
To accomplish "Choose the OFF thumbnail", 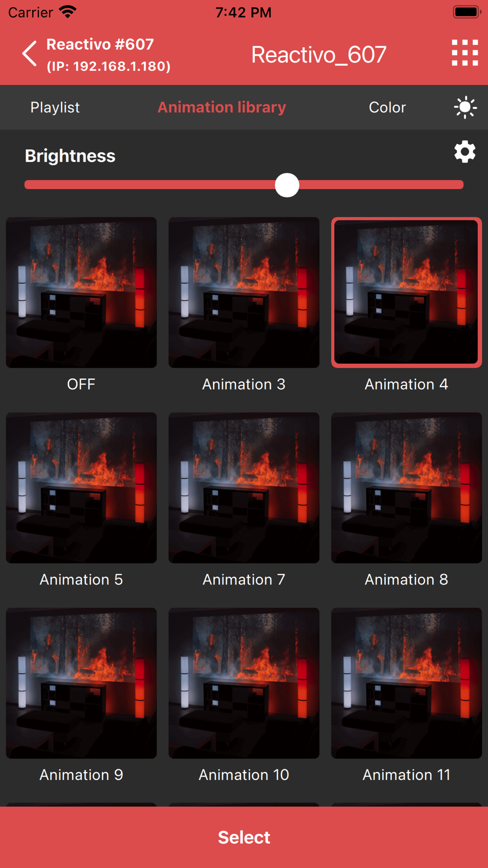I will [81, 292].
